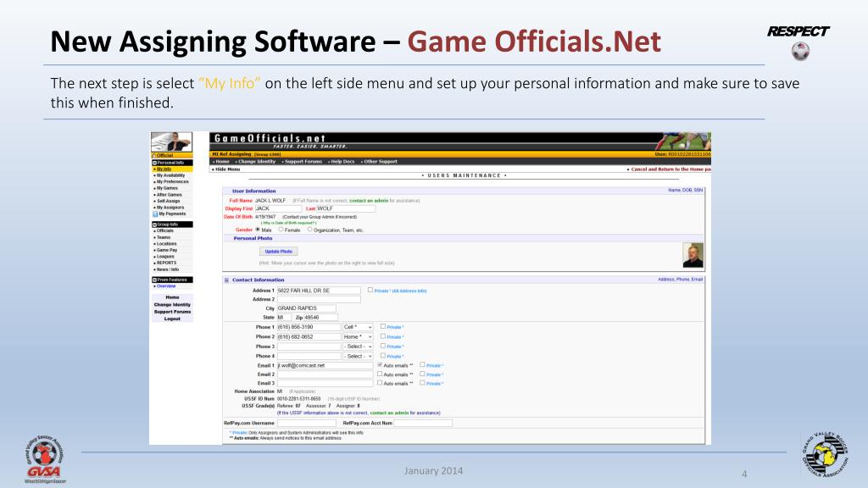Open News / Info under Group Info
The width and height of the screenshot is (868, 488).
(x=167, y=269)
